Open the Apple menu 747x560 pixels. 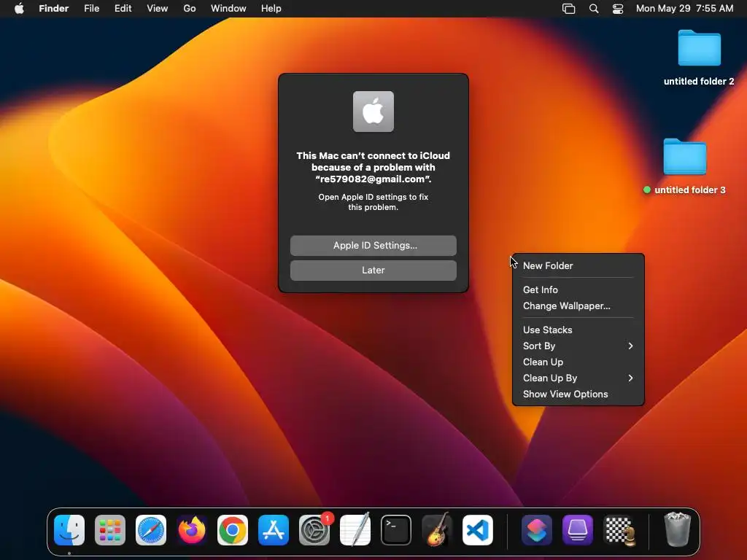(x=19, y=9)
